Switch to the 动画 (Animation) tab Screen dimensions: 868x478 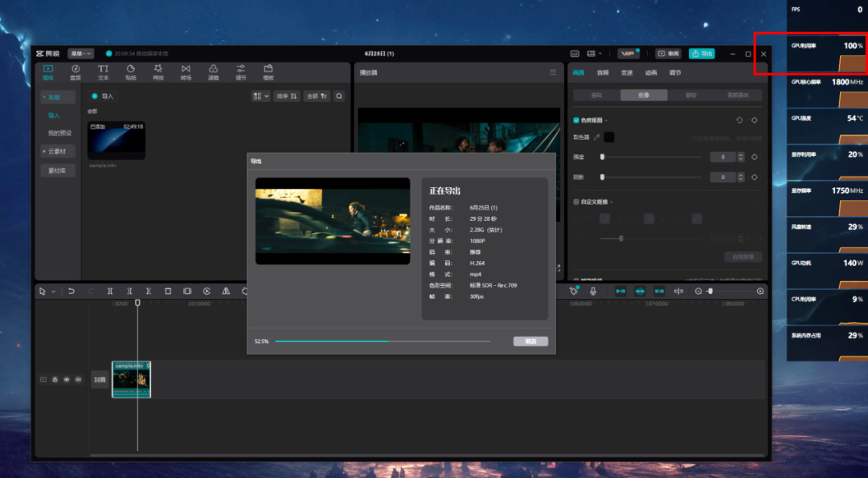click(651, 72)
